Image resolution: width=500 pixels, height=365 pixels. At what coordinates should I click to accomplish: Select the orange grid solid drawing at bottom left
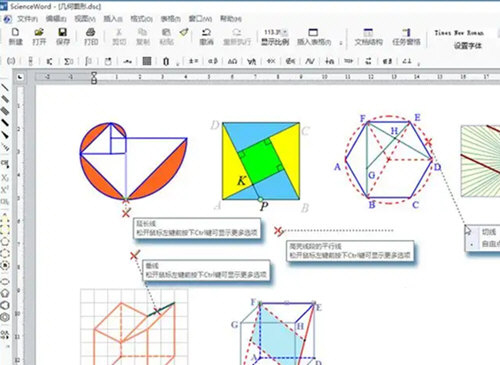click(x=134, y=327)
